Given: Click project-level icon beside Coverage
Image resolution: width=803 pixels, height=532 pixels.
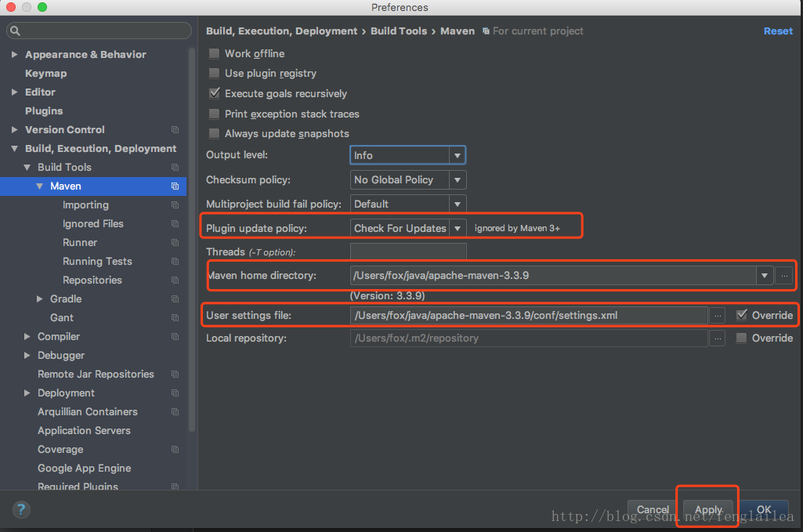Looking at the screenshot, I should [x=175, y=449].
